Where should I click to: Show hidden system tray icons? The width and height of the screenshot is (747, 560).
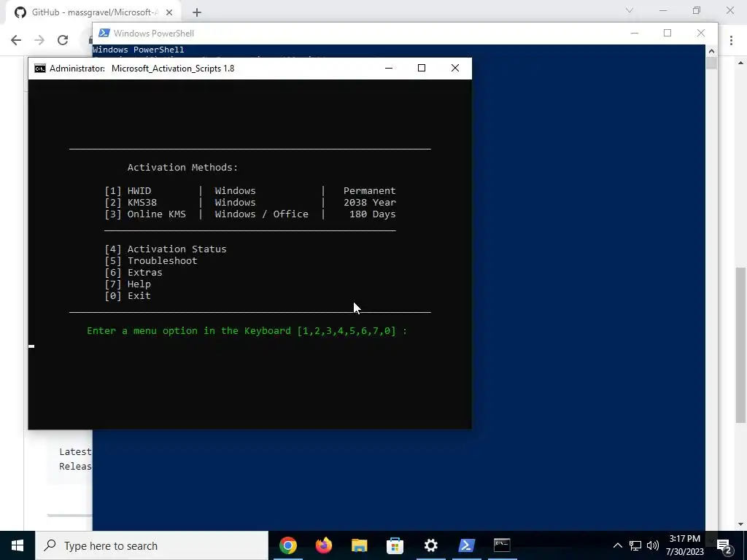(x=617, y=545)
